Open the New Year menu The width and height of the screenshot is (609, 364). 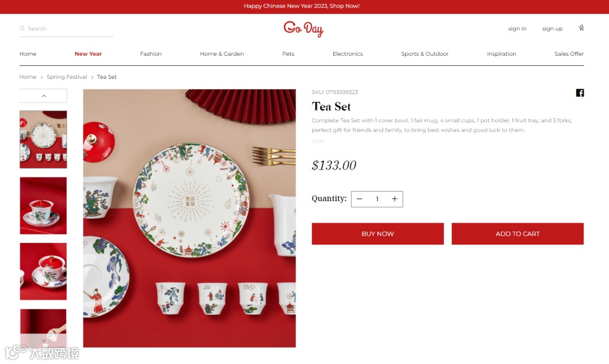click(x=88, y=54)
